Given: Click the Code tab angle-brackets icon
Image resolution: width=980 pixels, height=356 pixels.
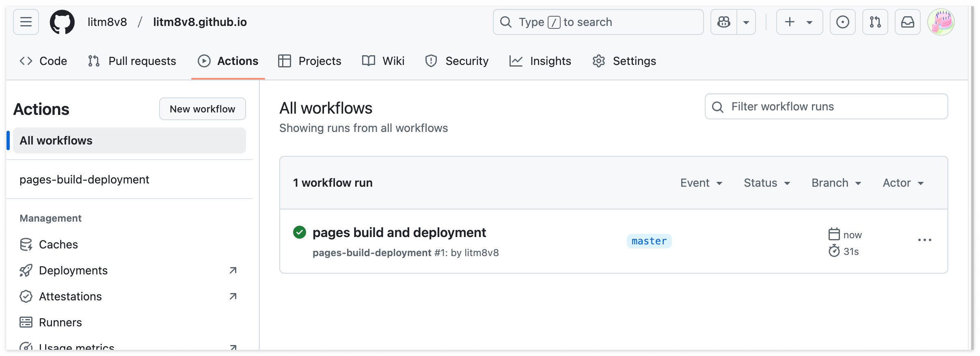Looking at the screenshot, I should coord(26,61).
